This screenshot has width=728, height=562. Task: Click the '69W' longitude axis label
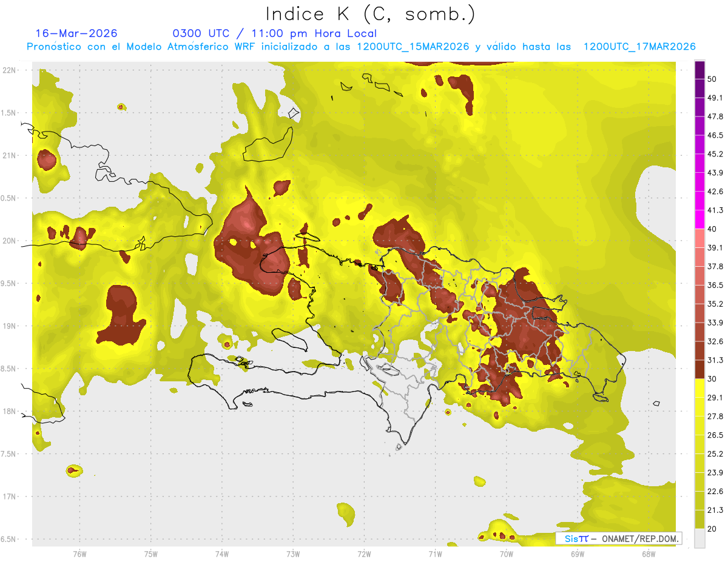coord(578,554)
